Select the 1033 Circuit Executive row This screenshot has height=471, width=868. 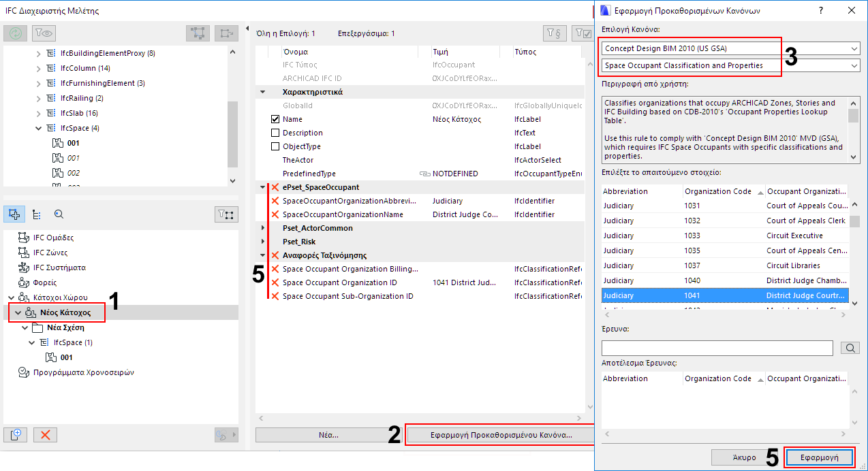(725, 235)
